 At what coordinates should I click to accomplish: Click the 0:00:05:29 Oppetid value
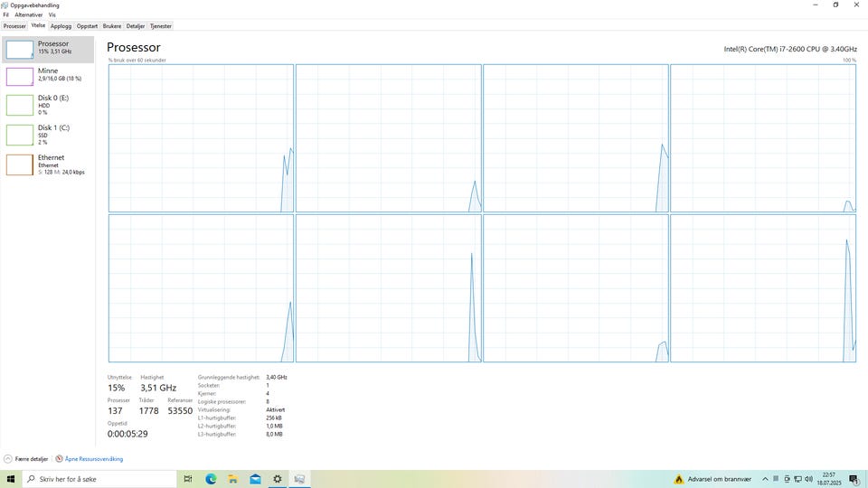(127, 434)
